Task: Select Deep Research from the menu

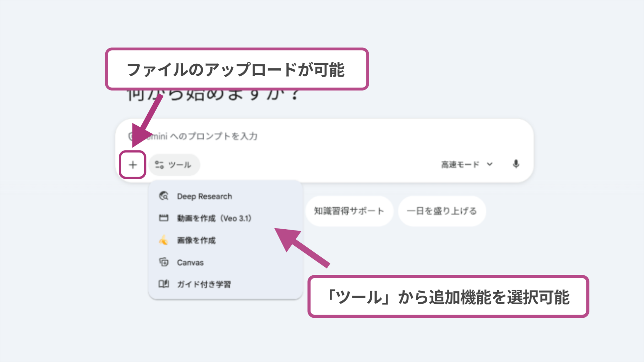Action: click(204, 196)
